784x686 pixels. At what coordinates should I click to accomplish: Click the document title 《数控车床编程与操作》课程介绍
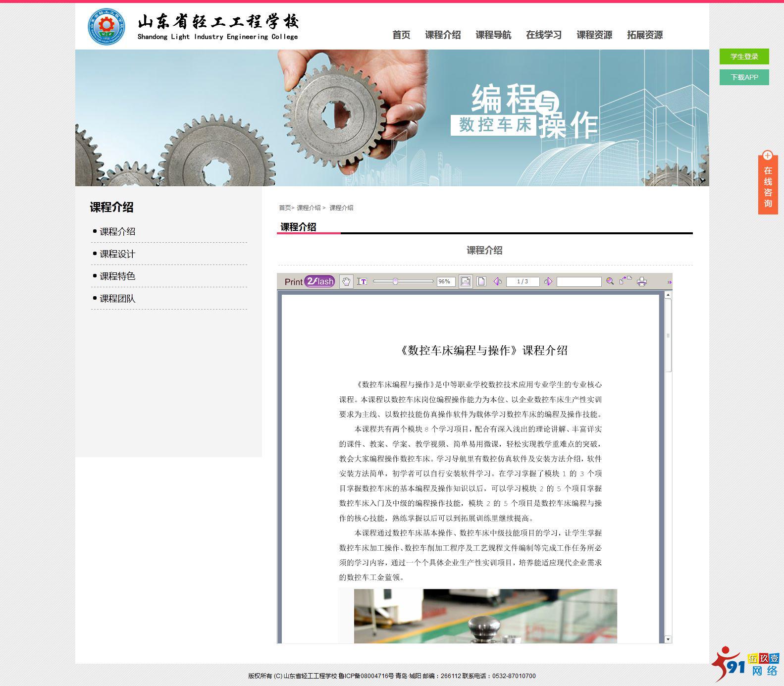[x=483, y=350]
